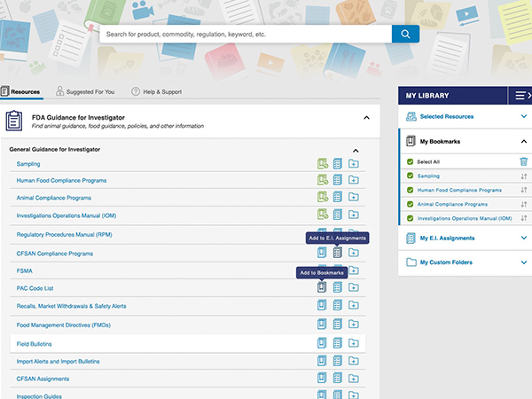Add Food Management Directives to E.I. Assignments
Image resolution: width=532 pixels, height=399 pixels.
[x=337, y=324]
